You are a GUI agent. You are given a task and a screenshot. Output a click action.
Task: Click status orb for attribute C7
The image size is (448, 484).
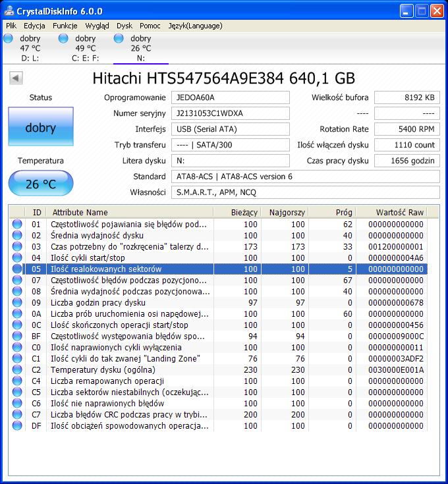(17, 414)
